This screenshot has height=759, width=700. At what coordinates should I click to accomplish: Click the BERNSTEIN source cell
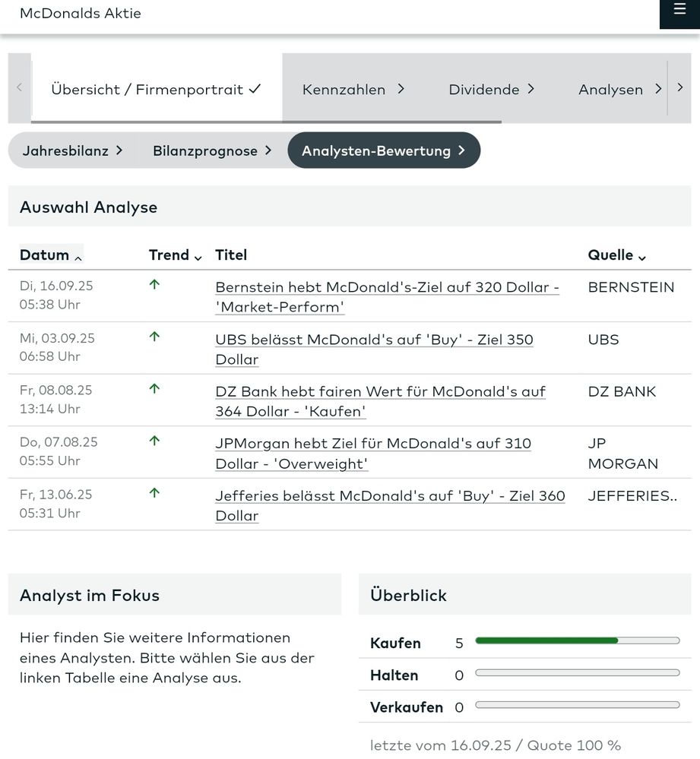[x=631, y=287]
